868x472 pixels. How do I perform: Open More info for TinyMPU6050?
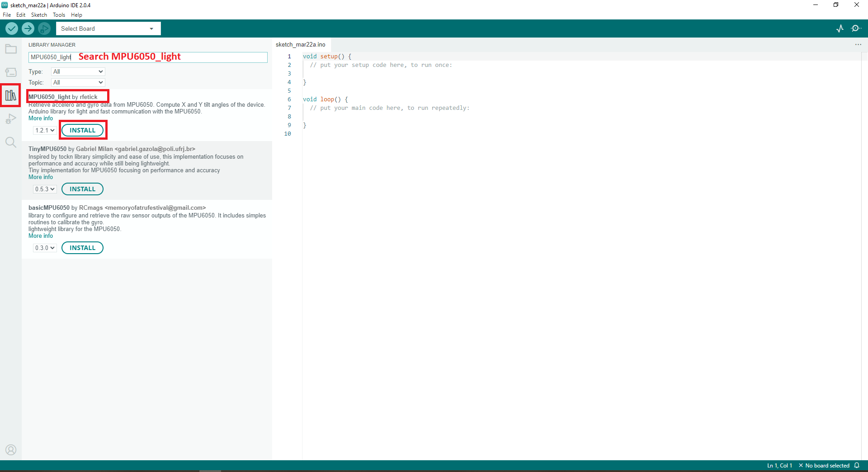click(x=40, y=177)
